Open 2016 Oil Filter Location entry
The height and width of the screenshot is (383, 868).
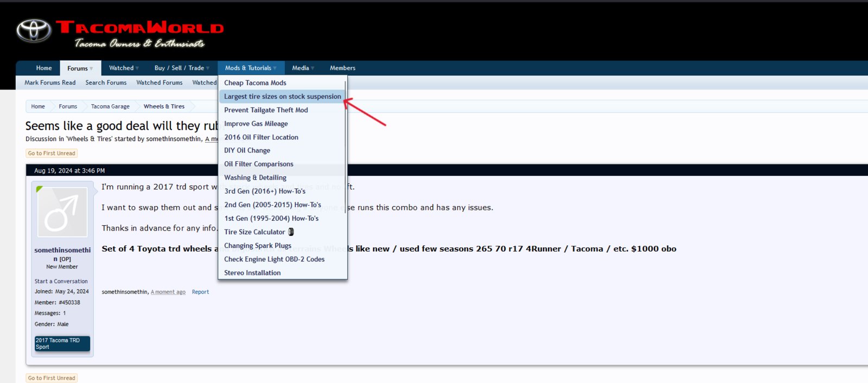pyautogui.click(x=261, y=137)
